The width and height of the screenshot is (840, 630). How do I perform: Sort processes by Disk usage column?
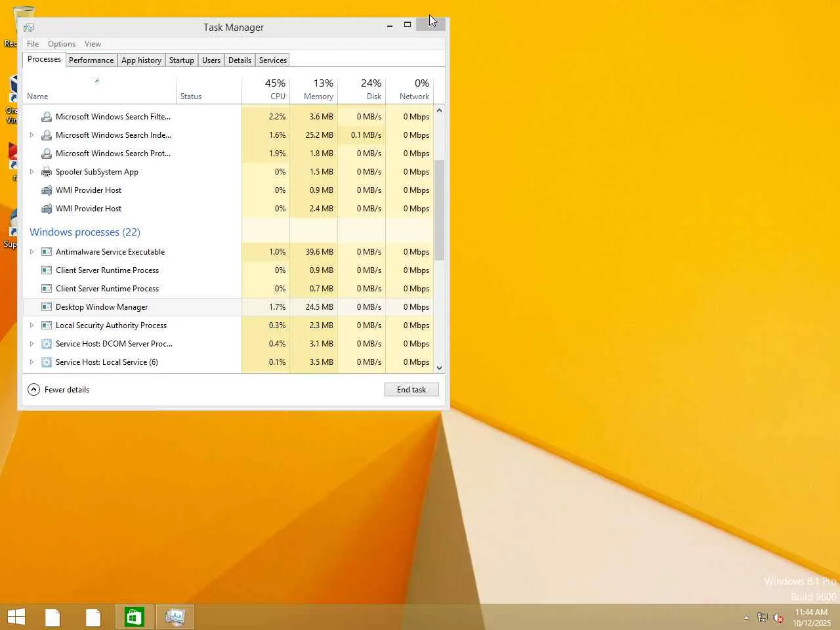point(362,90)
